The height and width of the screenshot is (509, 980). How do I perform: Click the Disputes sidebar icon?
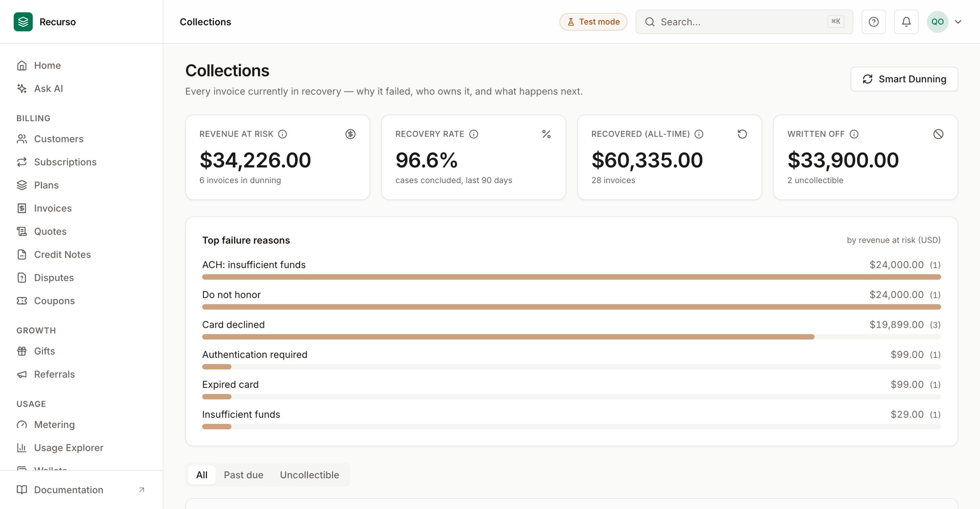(x=22, y=277)
